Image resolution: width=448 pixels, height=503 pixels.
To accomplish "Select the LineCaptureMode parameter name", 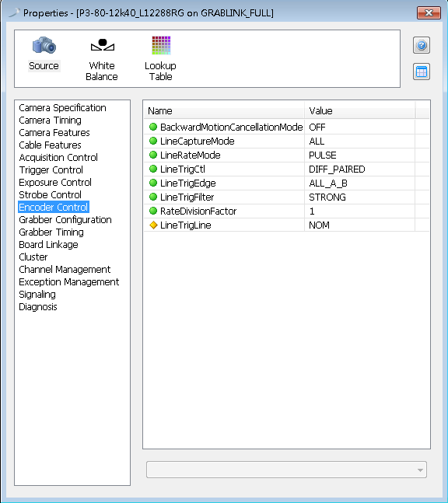I will tap(198, 141).
